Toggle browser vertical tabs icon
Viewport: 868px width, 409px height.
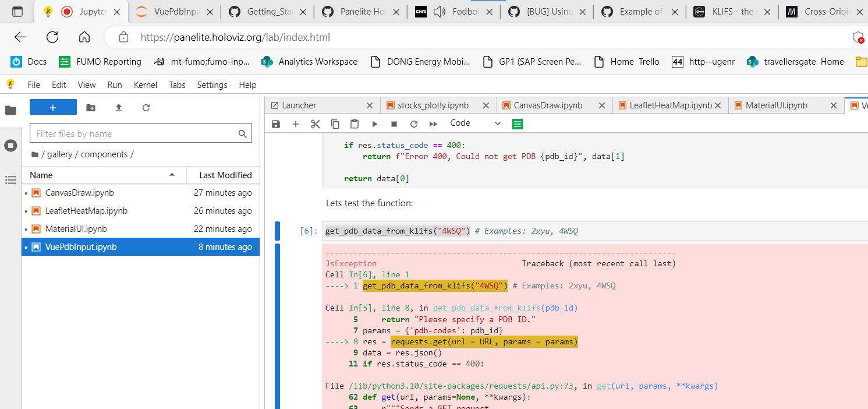click(17, 12)
